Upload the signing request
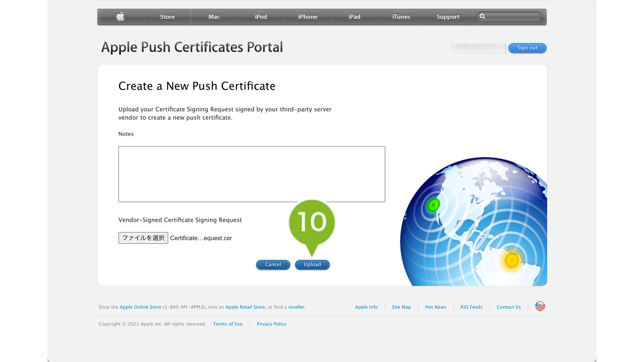The image size is (644, 362). [312, 265]
